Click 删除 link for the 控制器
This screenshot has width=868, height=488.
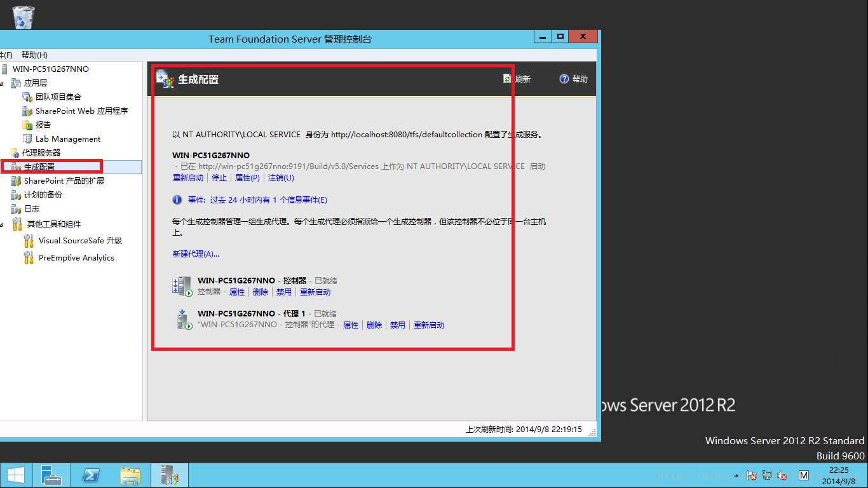pyautogui.click(x=261, y=292)
